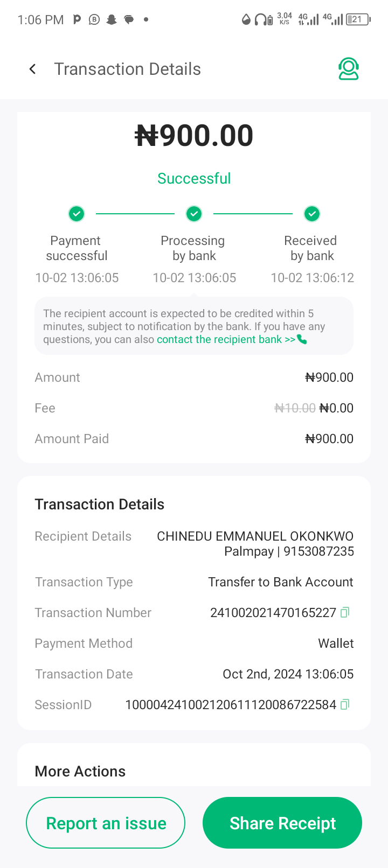
Task: Tap the battery indicator in status bar
Action: coord(358,20)
